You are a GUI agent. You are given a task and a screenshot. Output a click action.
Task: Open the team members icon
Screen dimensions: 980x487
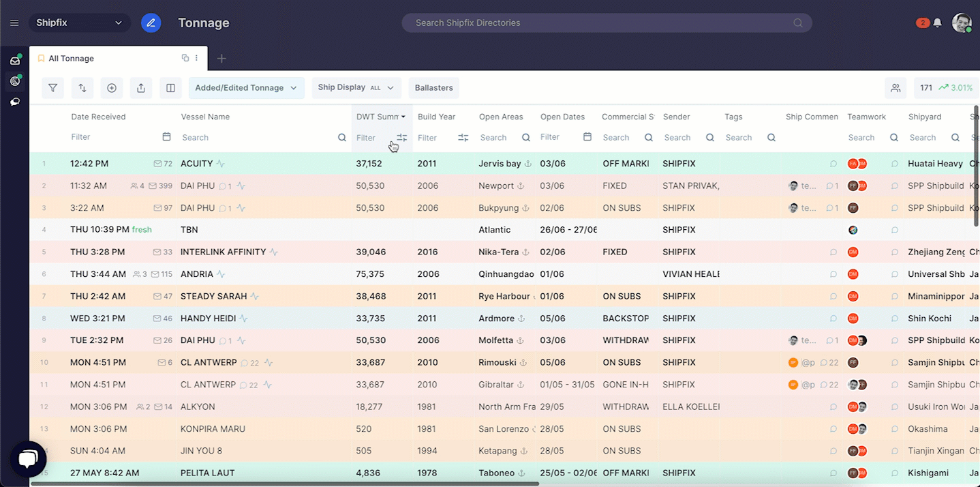click(895, 88)
